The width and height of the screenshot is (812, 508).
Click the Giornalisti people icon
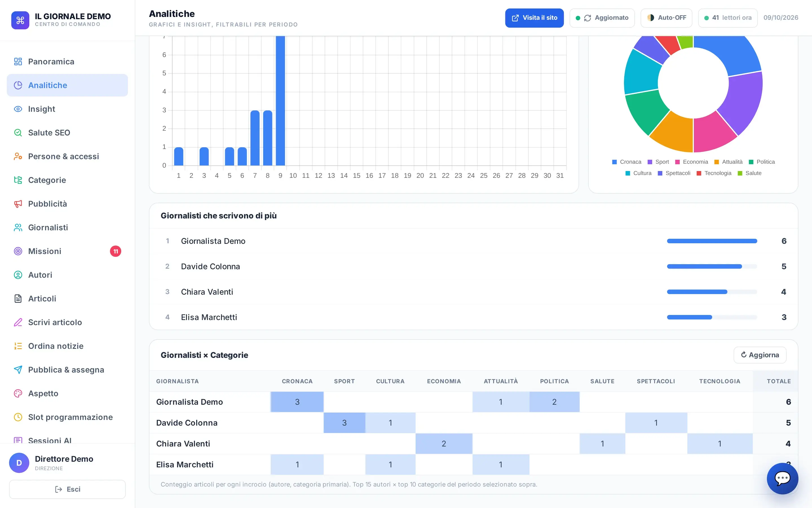pyautogui.click(x=18, y=227)
